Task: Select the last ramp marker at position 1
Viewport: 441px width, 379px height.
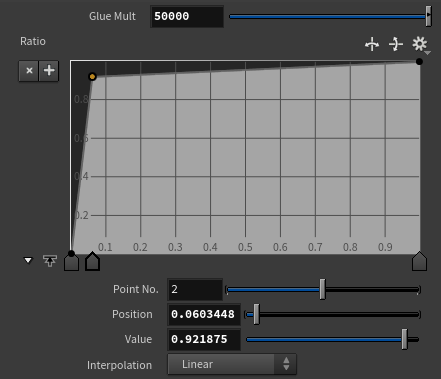Action: (x=419, y=261)
